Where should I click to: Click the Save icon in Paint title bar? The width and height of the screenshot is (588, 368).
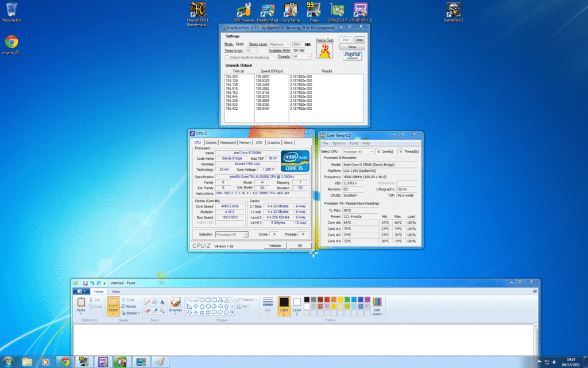tap(86, 283)
